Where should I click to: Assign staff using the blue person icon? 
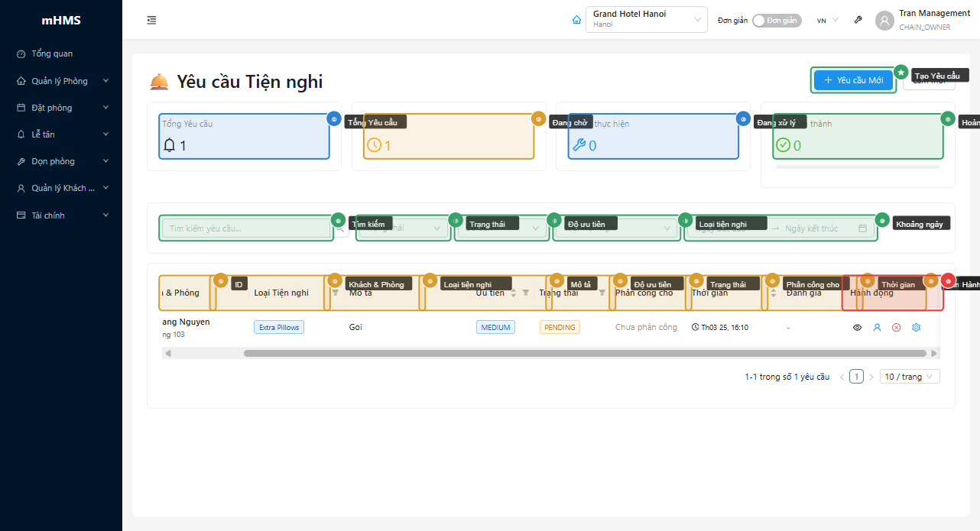click(877, 328)
